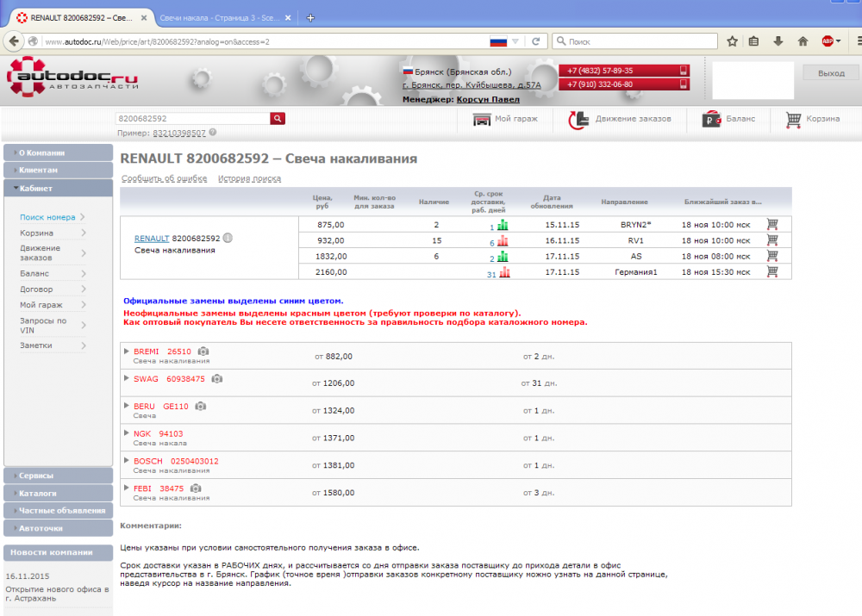Open the Клиентам sidebar menu

point(59,171)
